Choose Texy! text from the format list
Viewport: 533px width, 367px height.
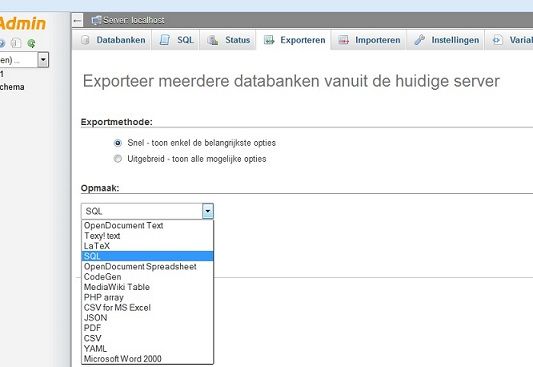(x=148, y=236)
